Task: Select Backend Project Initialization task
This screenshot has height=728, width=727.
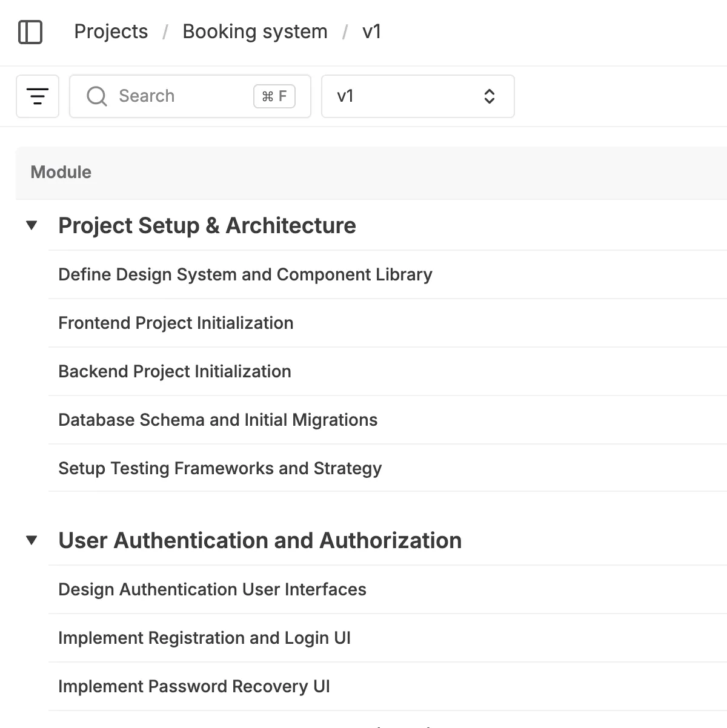Action: pyautogui.click(x=174, y=371)
